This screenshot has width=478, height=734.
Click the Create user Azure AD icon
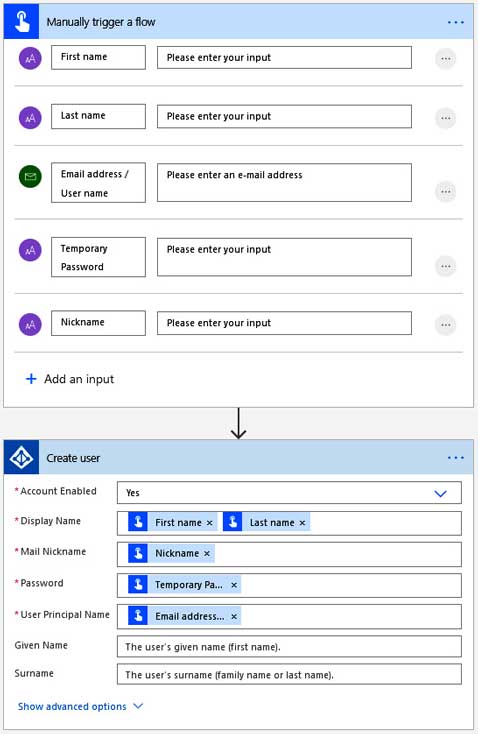pyautogui.click(x=22, y=457)
